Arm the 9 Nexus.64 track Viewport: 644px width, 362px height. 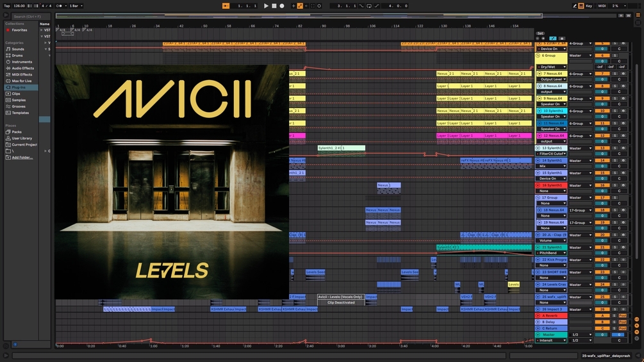(x=623, y=99)
